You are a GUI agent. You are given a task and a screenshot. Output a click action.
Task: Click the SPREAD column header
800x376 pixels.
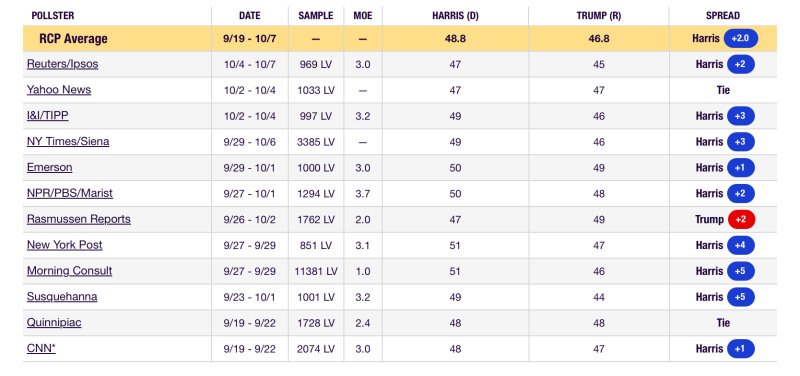pos(722,16)
